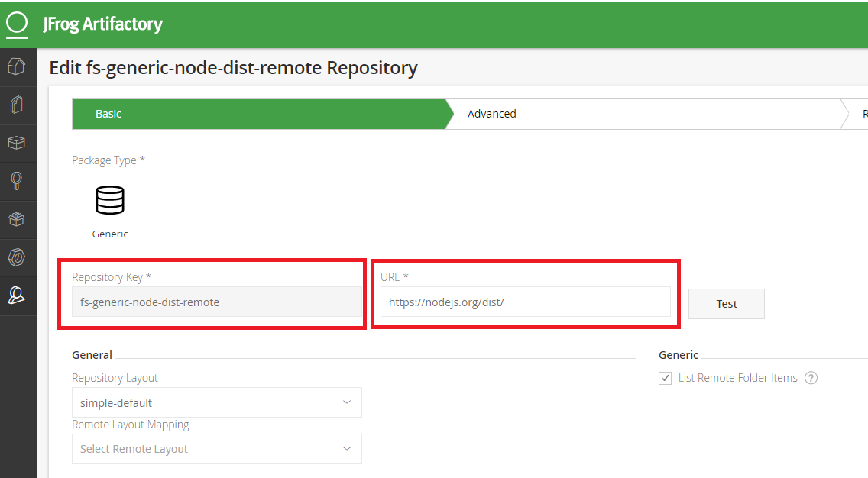Open the Artifacts browser sidebar icon
Screen dimensions: 868x478
click(x=17, y=105)
